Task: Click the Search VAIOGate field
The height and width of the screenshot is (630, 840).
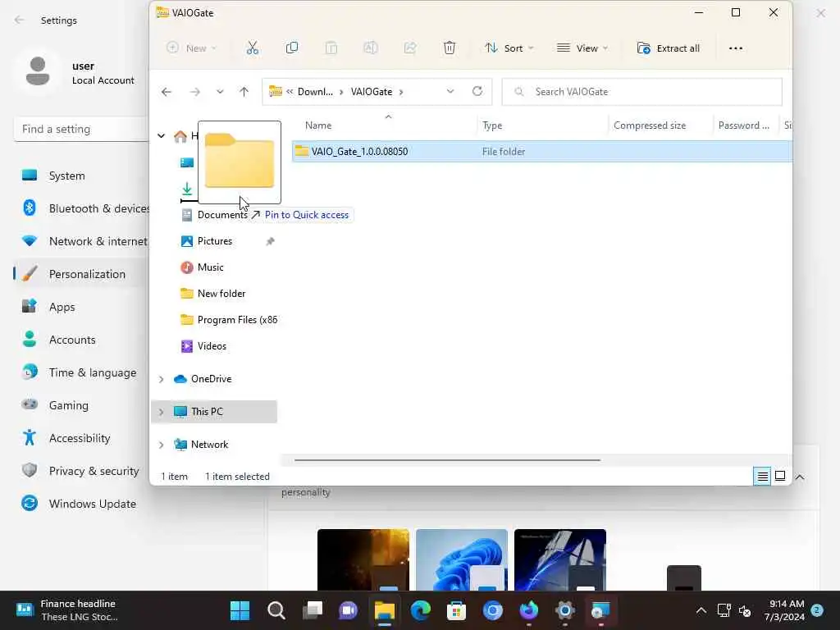Action: 641,92
